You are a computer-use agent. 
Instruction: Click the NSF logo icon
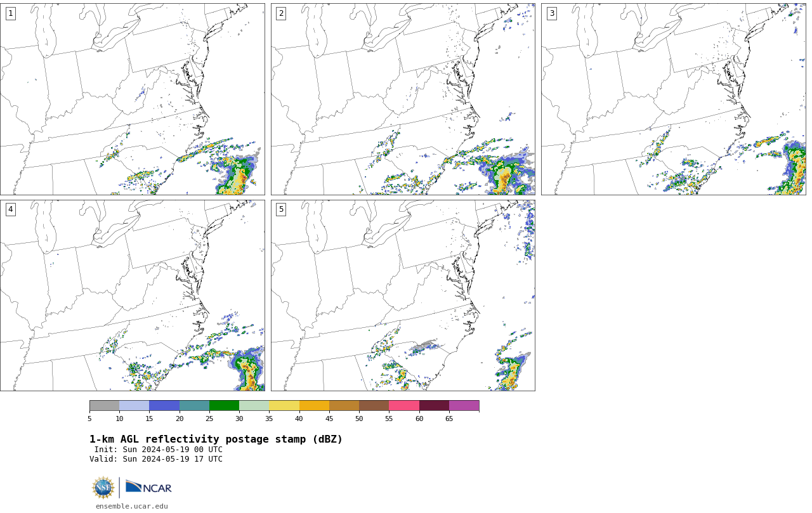tap(103, 488)
